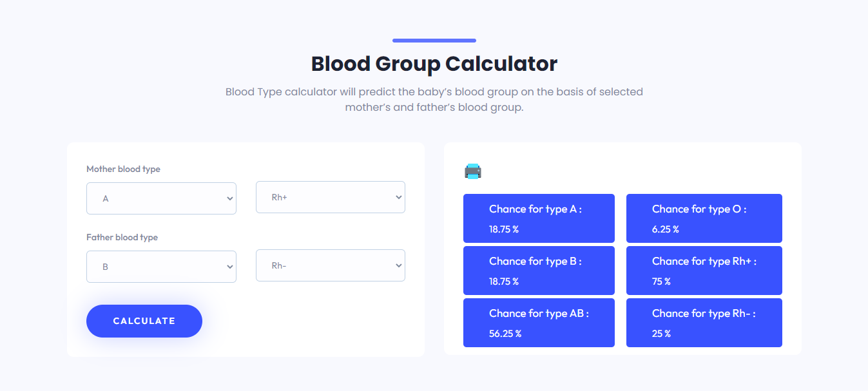Click the 25 % result value
This screenshot has width=868, height=391.
[x=661, y=334]
